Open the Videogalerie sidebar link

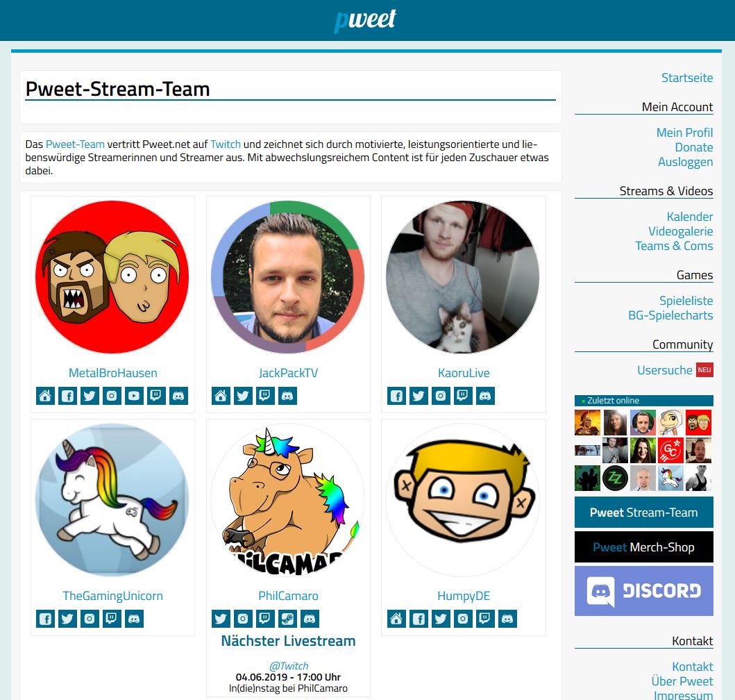[681, 231]
